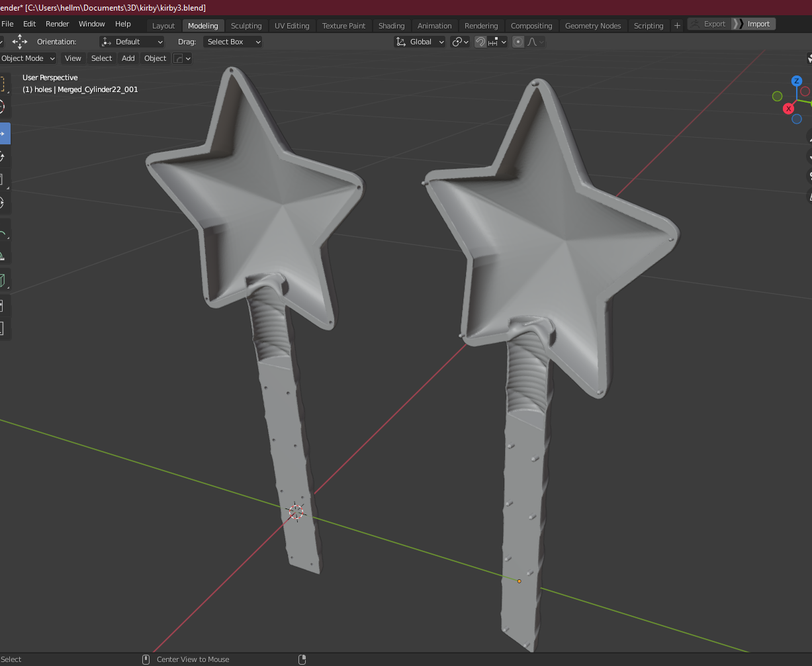Toggle snapping magnet icon
The width and height of the screenshot is (812, 666).
point(481,42)
